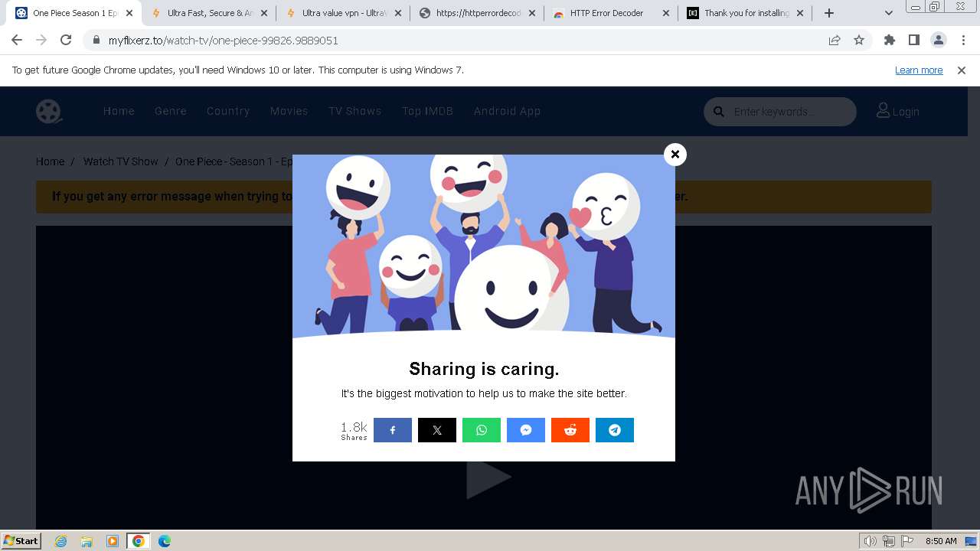Open the Android App link
Viewport: 980px width, 551px height.
507,111
